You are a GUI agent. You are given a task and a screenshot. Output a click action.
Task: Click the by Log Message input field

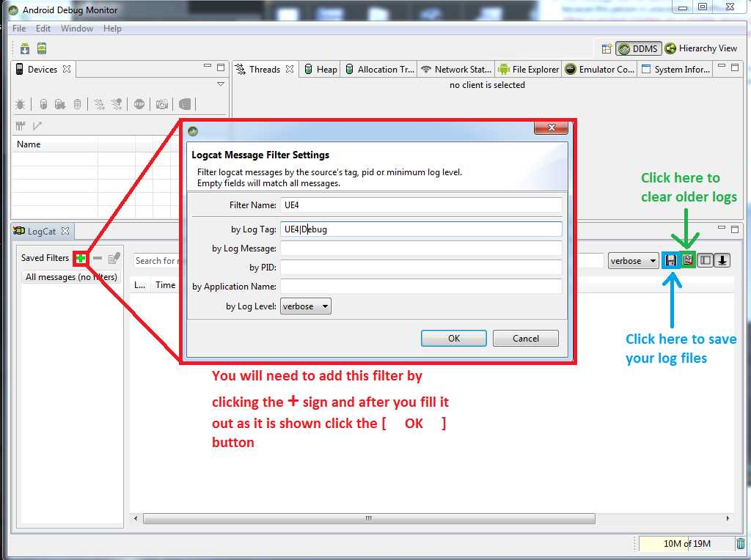pos(421,248)
